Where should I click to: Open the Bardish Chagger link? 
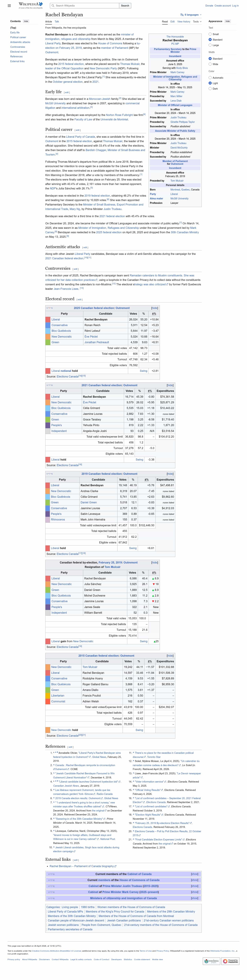click(x=95, y=150)
